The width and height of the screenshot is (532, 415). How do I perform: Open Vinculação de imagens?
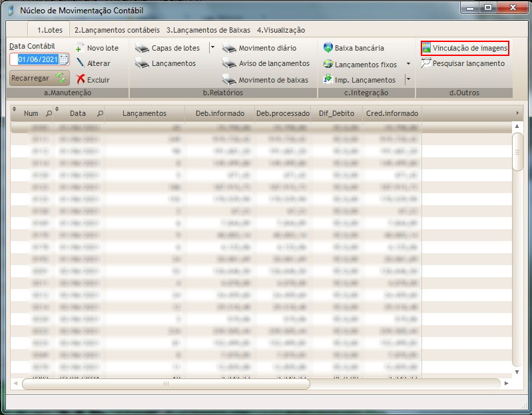click(x=465, y=48)
